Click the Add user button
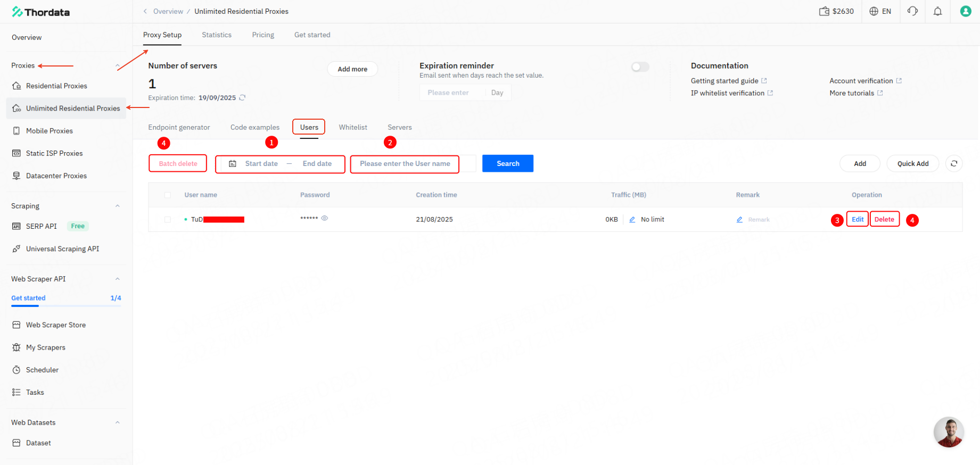 point(860,163)
